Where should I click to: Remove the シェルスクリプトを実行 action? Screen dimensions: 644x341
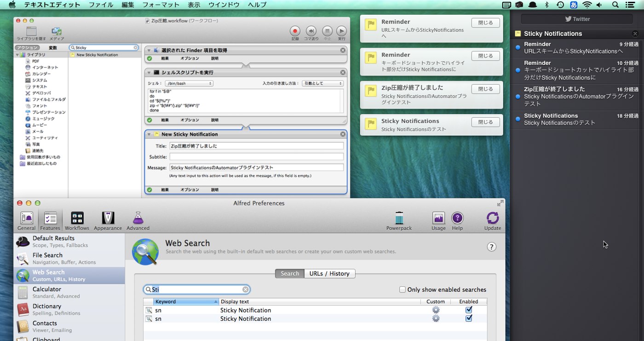[343, 72]
